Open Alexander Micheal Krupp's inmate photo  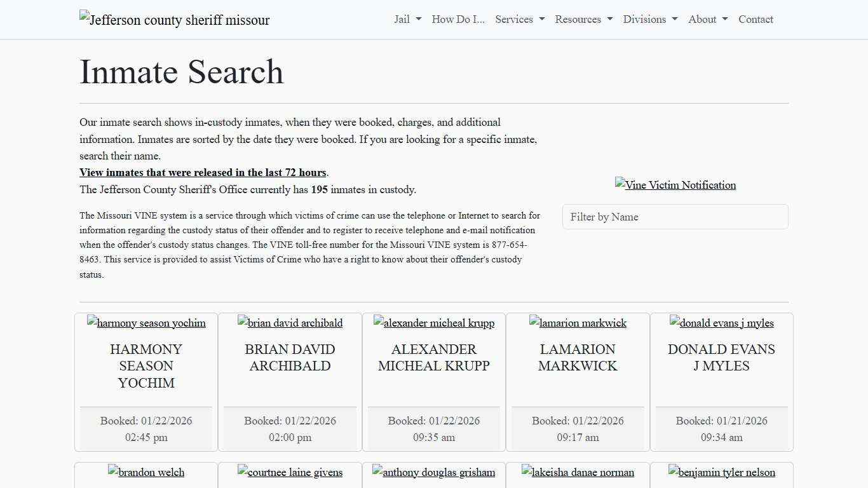tap(434, 323)
